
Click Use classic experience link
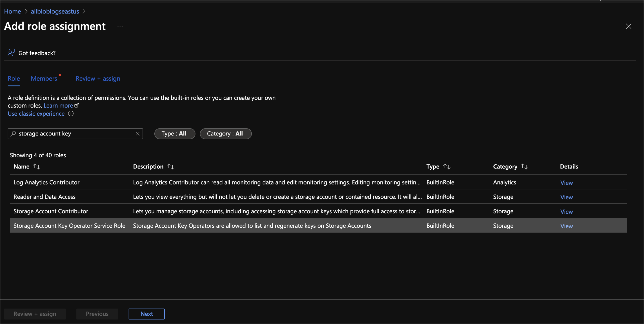[36, 114]
